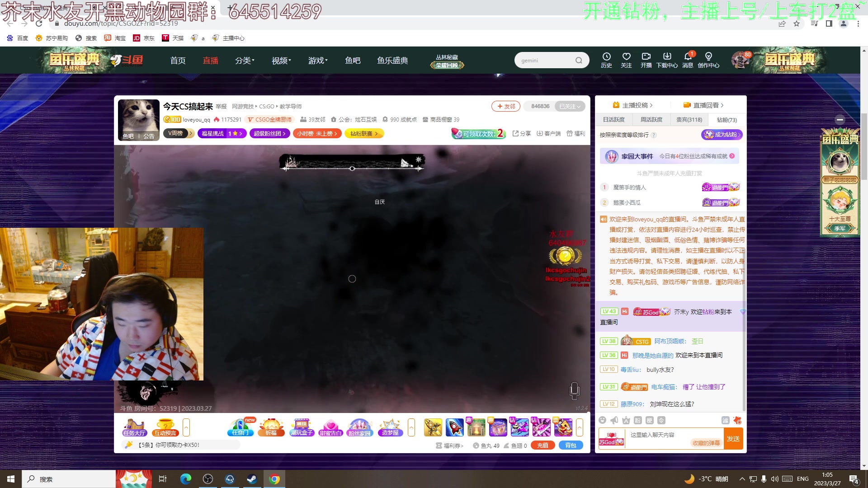Open the 潮玩盒子 activity icon
The width and height of the screenshot is (868, 488).
pos(302,427)
